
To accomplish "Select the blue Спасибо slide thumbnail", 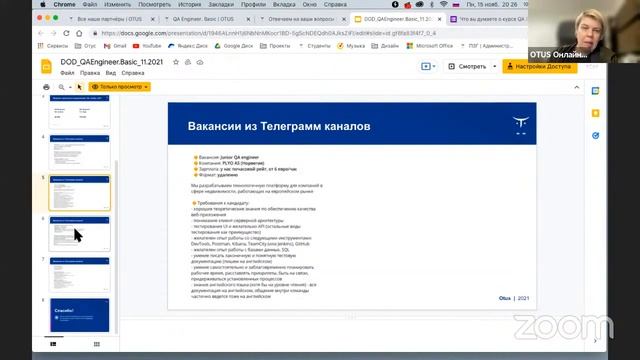I will coord(80,315).
